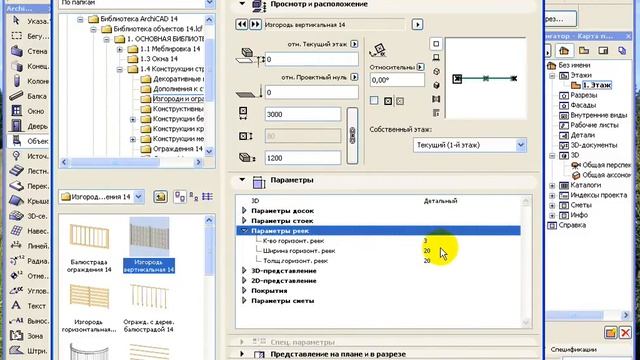Collapse the Параметры panel
Screen dimensions: 640x360
[x=242, y=180]
